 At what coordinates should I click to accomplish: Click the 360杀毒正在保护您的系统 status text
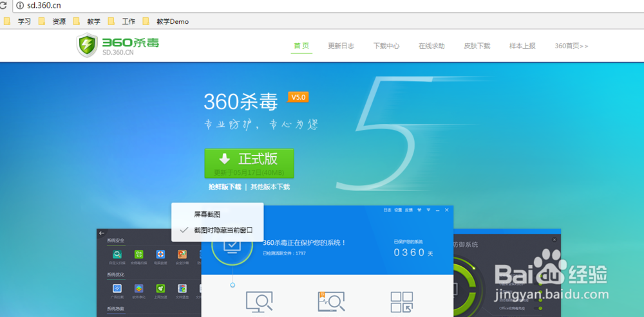[x=305, y=243]
